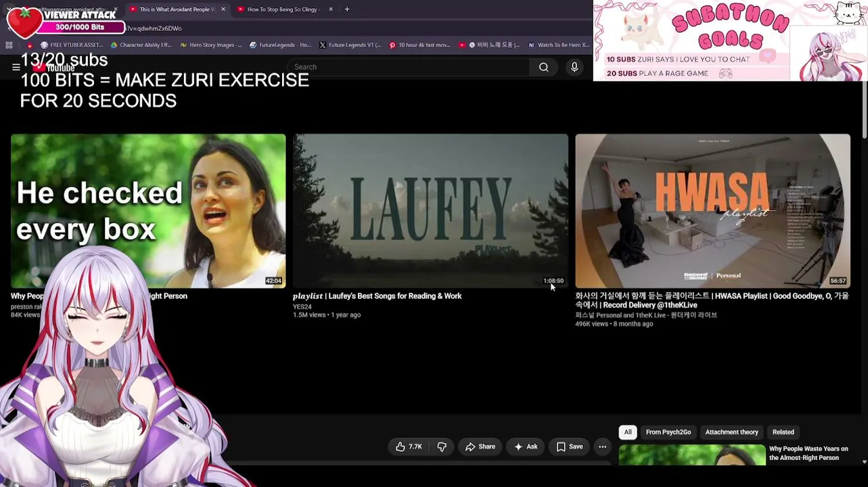Open the sidebar recommended video thumbnail
Image resolution: width=868 pixels, height=487 pixels.
(x=692, y=455)
